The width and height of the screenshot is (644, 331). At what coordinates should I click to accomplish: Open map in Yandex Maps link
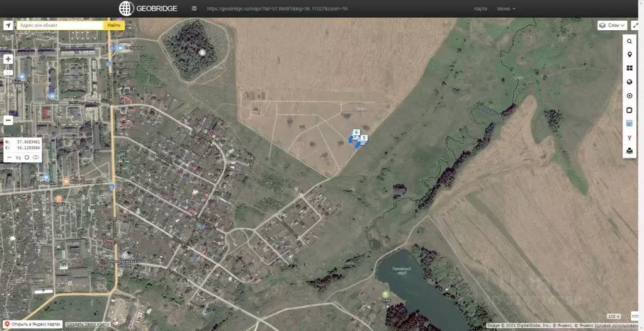(32, 324)
